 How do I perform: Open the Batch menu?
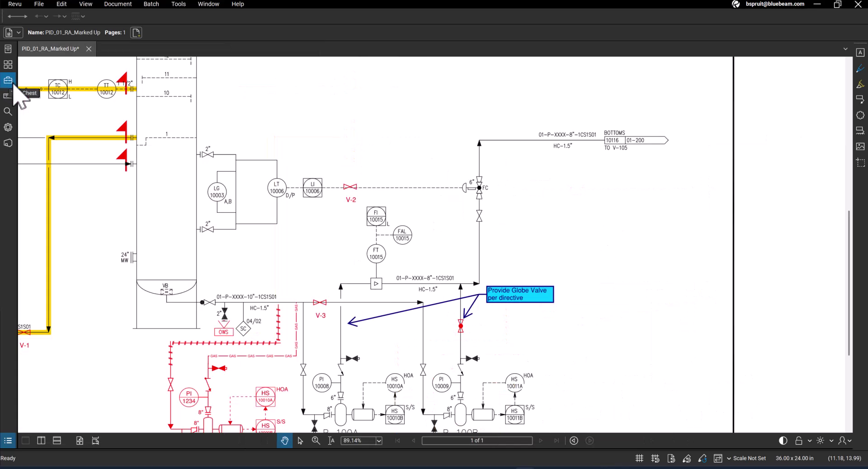coord(151,4)
